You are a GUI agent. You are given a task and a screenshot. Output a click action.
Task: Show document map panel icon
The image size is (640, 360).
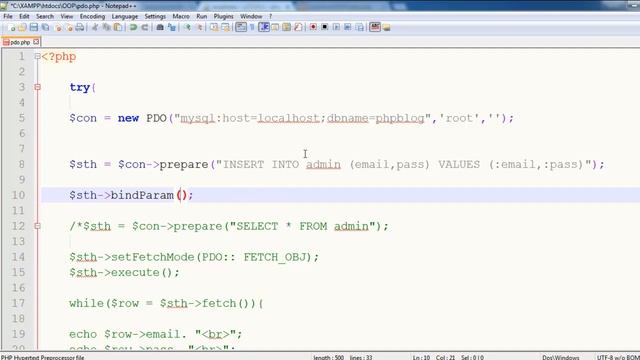287,27
